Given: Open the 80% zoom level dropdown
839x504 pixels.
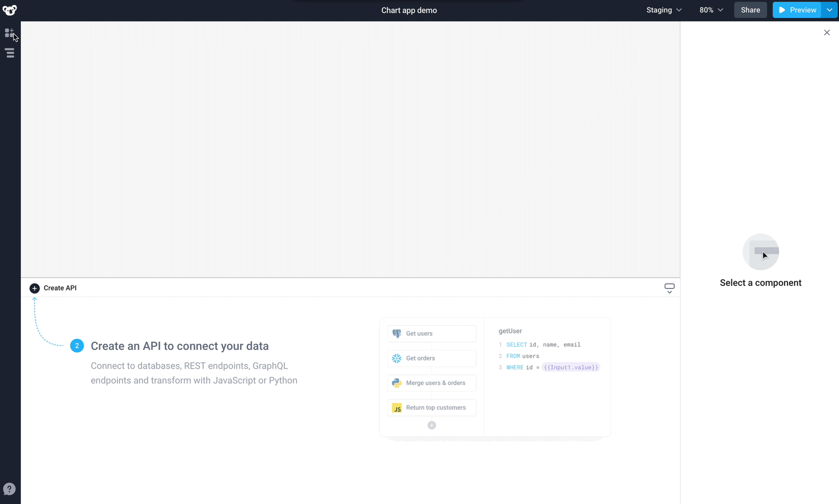Looking at the screenshot, I should point(711,10).
